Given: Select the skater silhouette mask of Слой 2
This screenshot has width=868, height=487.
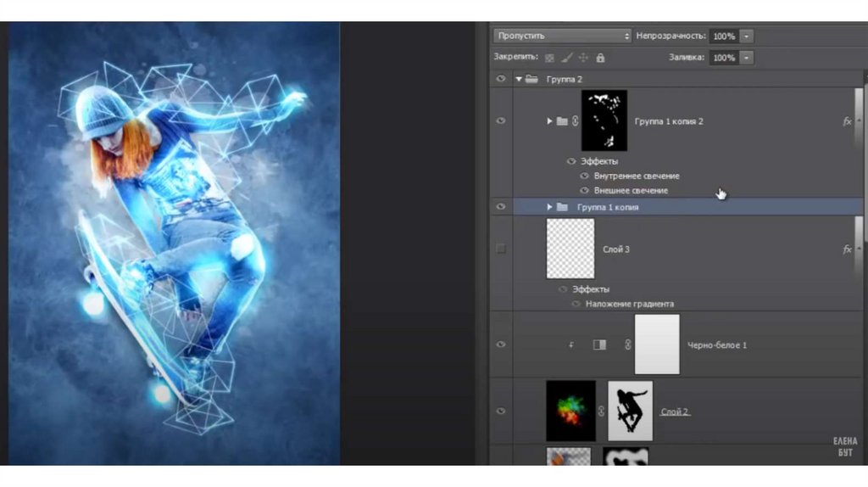Looking at the screenshot, I should [630, 411].
